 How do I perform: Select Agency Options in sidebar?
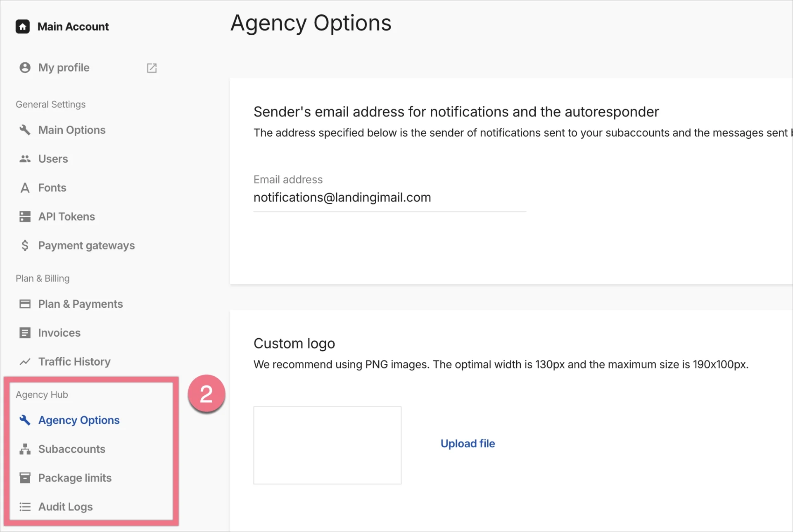click(79, 420)
